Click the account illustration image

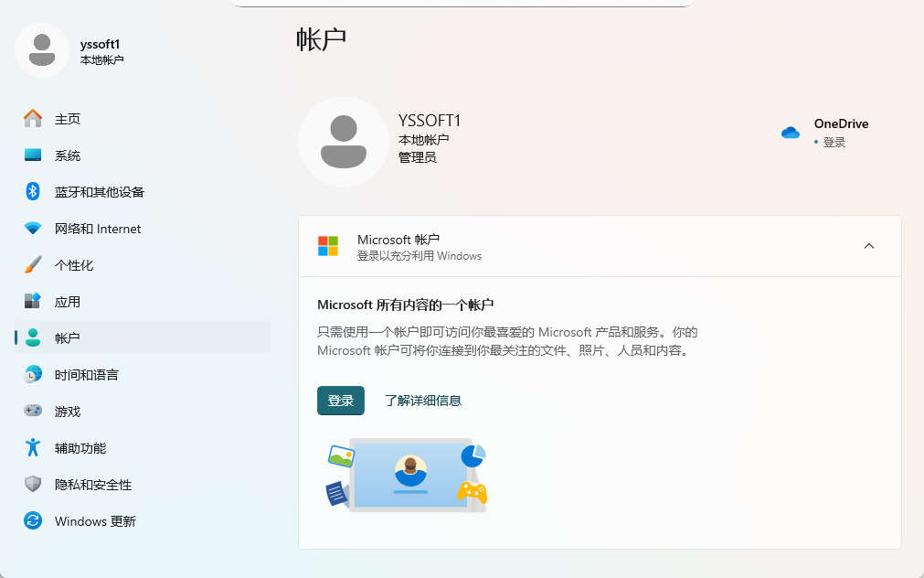[407, 475]
